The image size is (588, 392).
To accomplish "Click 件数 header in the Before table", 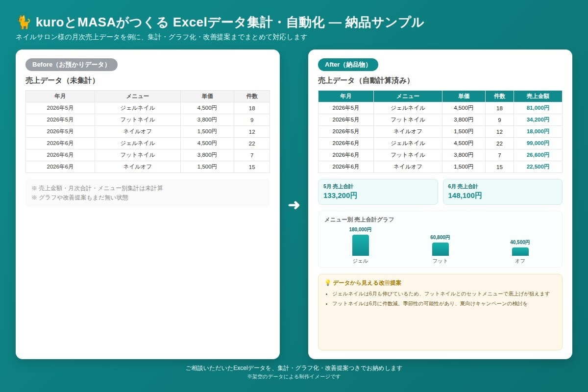I will coord(252,96).
